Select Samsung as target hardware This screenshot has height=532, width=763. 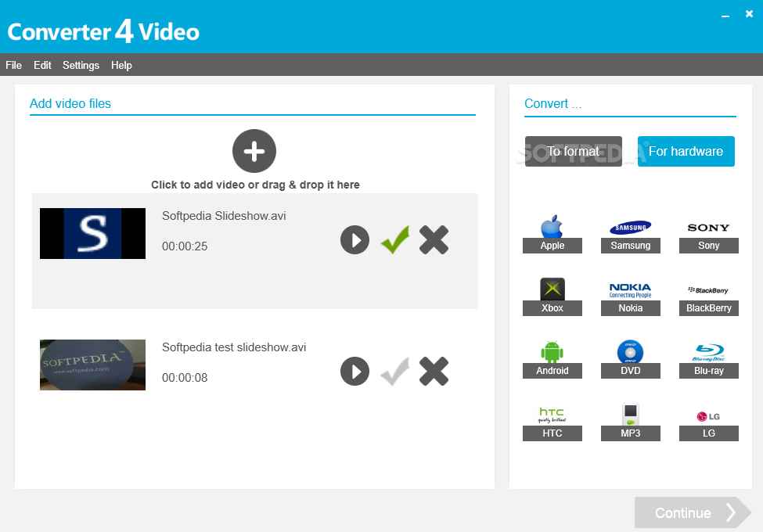coord(630,234)
